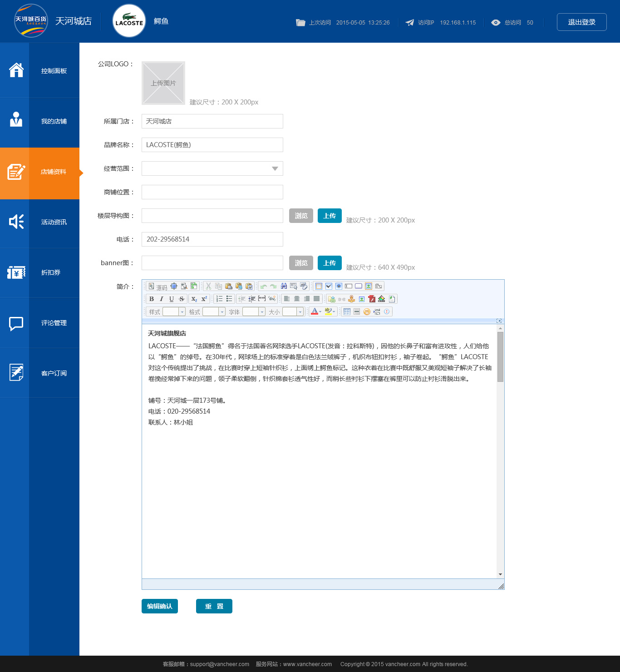
Task: Insert a smiley emoticon
Action: click(x=367, y=311)
